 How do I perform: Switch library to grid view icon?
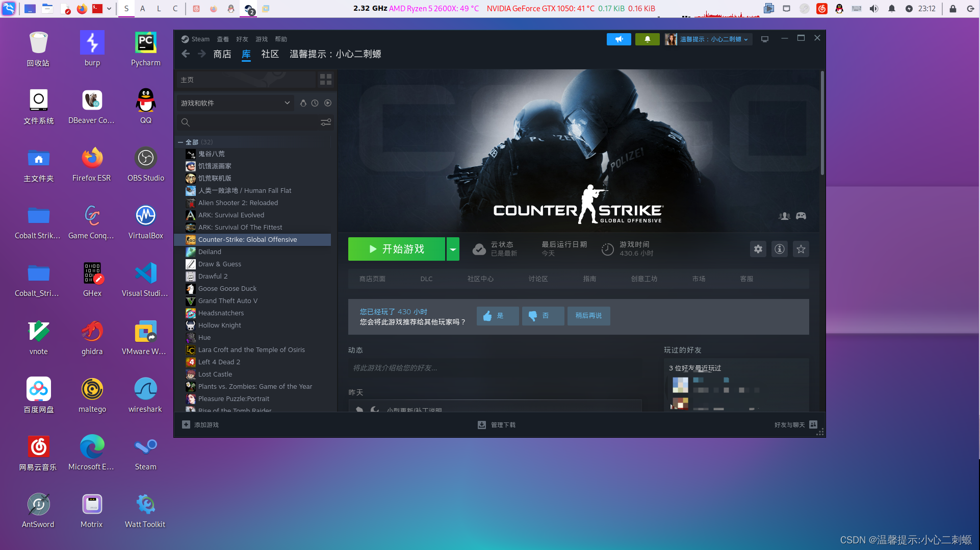point(325,80)
